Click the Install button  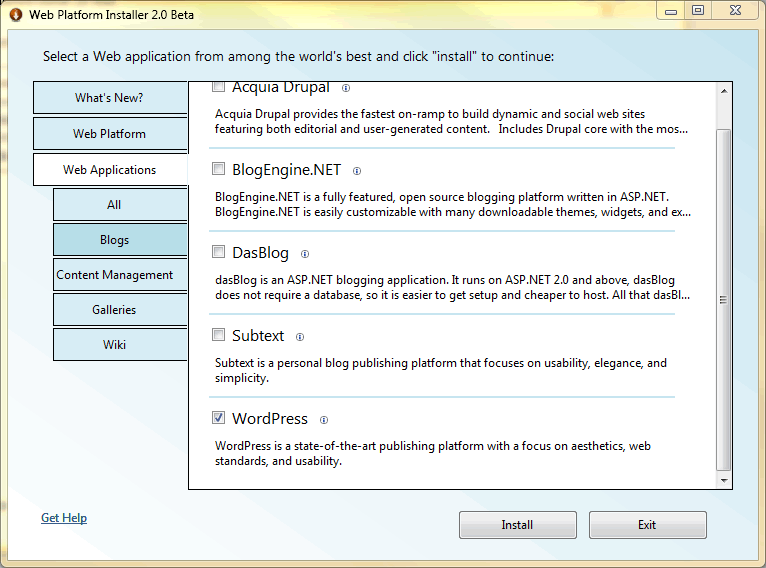(518, 525)
